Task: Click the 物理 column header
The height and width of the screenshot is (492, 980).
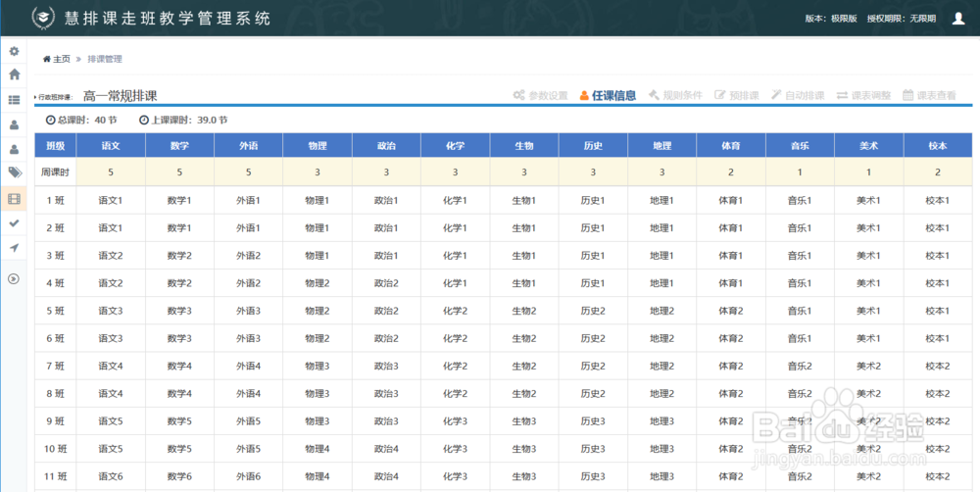Action: (x=318, y=146)
